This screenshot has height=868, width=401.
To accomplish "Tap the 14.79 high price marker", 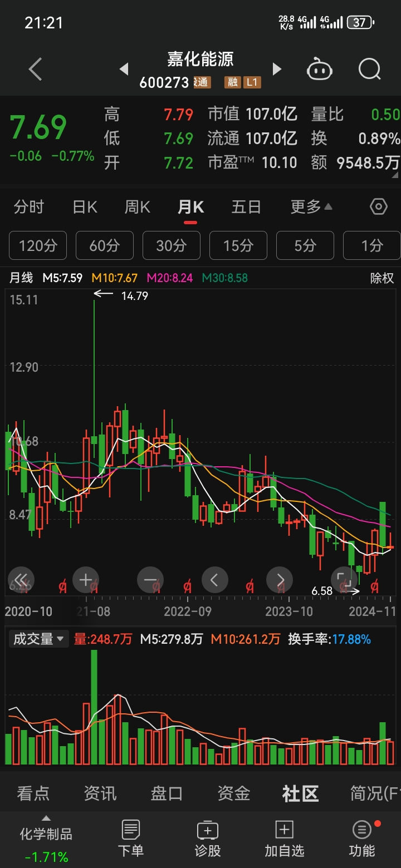I will [x=135, y=296].
